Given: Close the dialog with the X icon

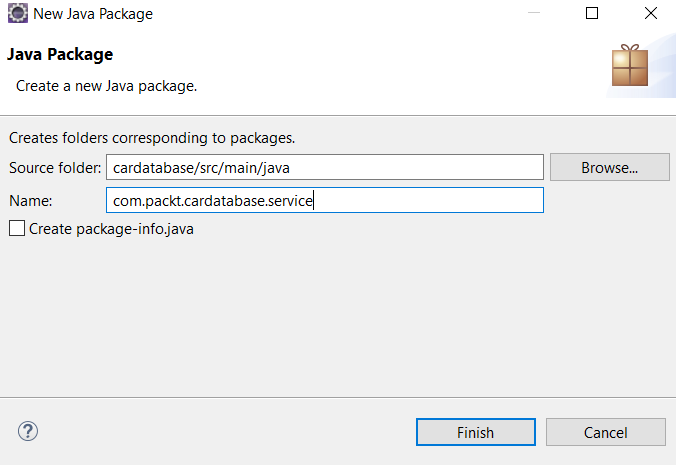Looking at the screenshot, I should point(651,13).
